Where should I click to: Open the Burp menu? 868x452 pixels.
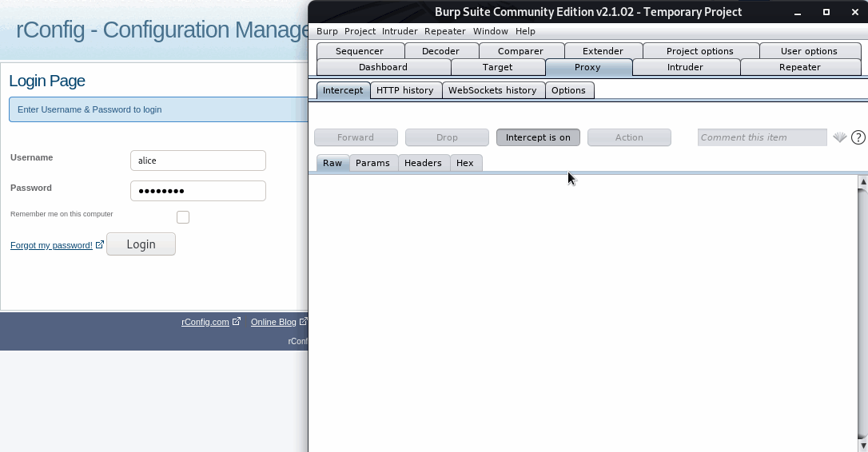coord(327,31)
